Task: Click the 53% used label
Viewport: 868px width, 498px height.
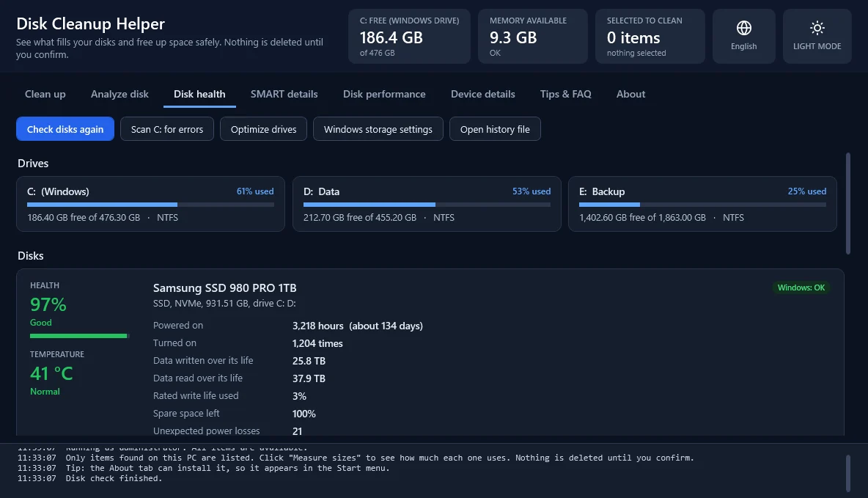Action: click(532, 191)
